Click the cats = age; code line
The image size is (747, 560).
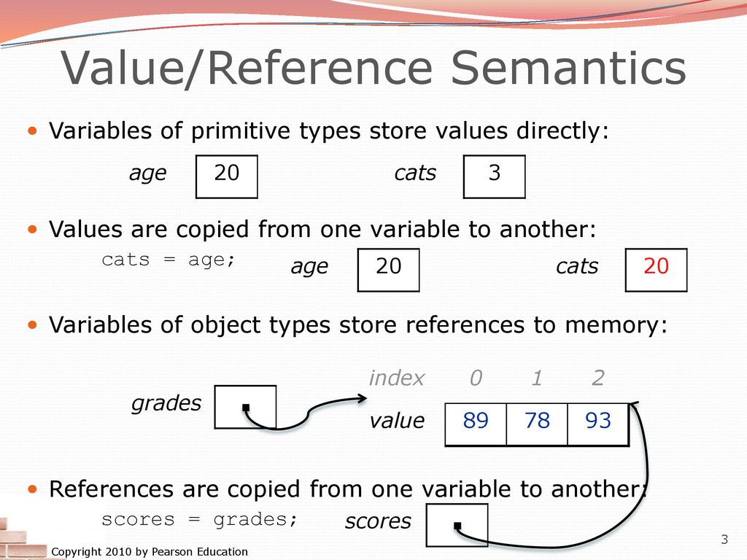[x=169, y=260]
